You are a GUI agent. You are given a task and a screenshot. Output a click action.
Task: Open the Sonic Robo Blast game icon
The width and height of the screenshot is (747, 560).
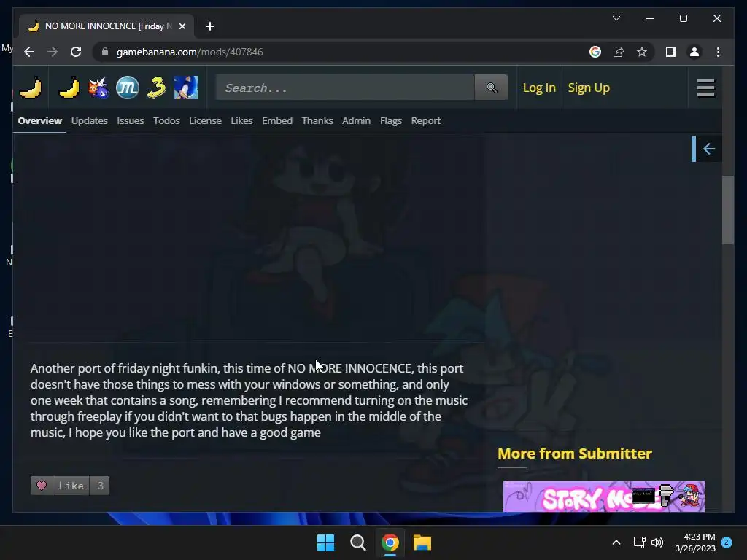click(98, 87)
